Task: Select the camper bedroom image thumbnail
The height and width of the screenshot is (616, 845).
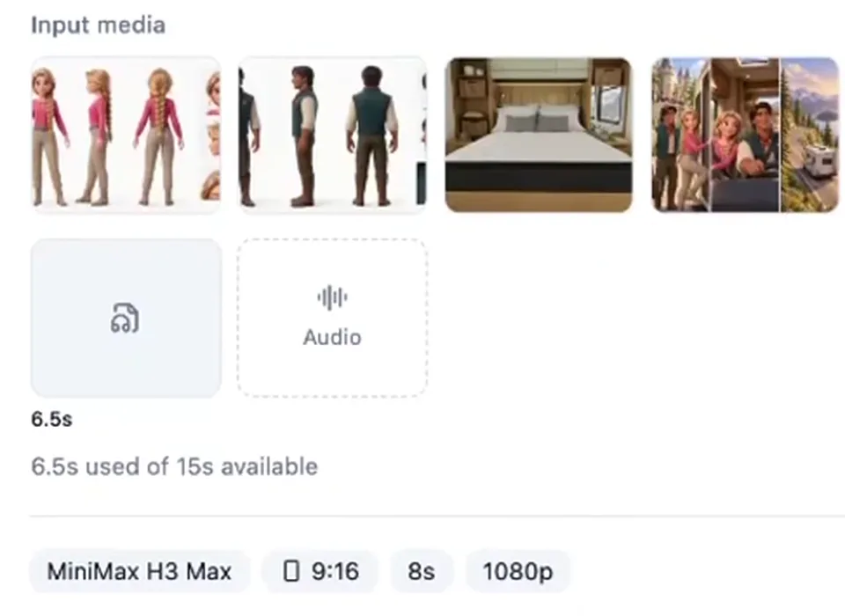Action: tap(539, 135)
